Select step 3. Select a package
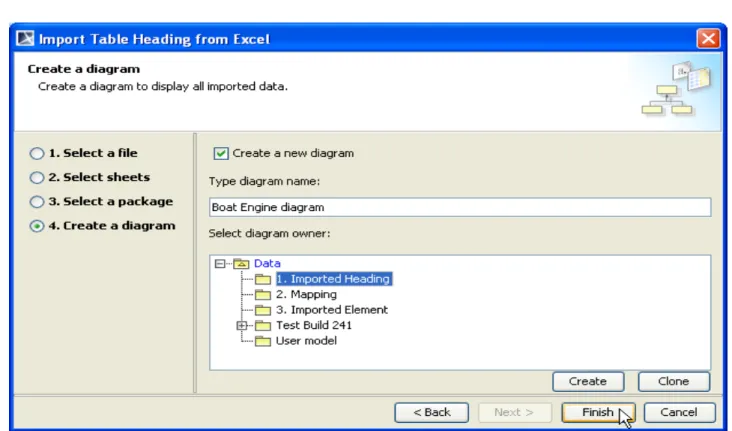The width and height of the screenshot is (732, 431). [x=37, y=202]
